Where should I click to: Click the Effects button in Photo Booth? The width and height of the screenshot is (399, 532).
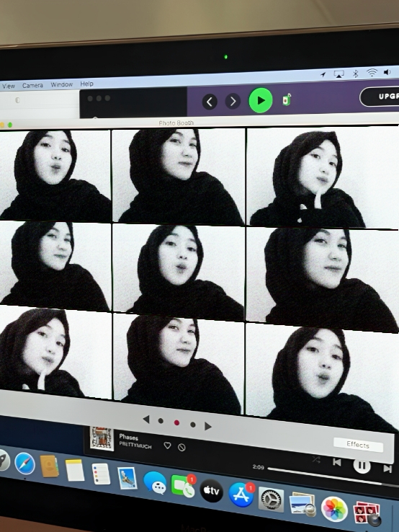[358, 445]
